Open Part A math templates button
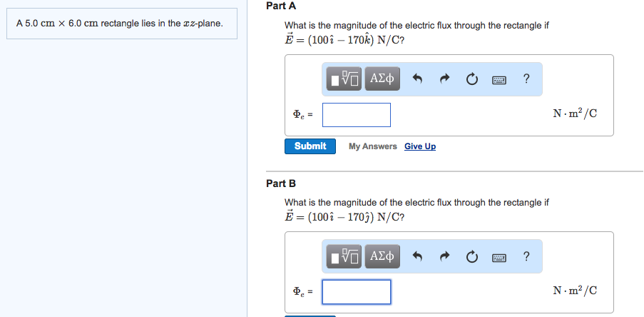644x317 pixels. (x=344, y=79)
